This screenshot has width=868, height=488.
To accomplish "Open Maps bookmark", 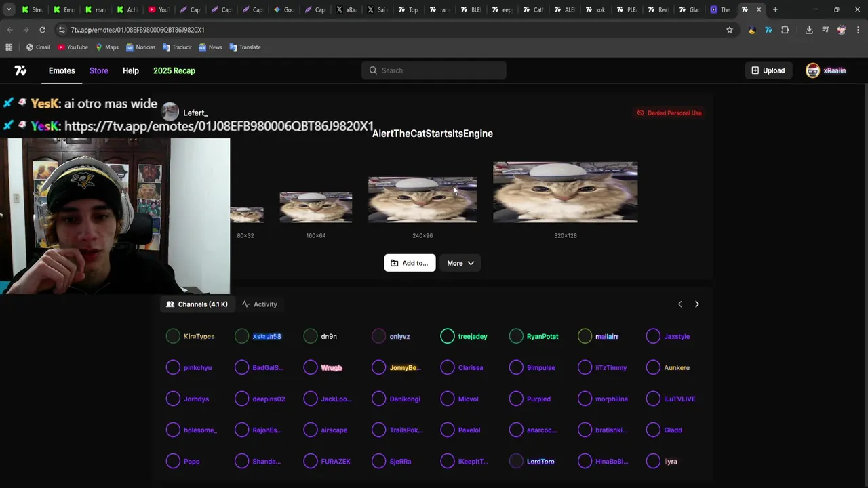I will pyautogui.click(x=107, y=47).
